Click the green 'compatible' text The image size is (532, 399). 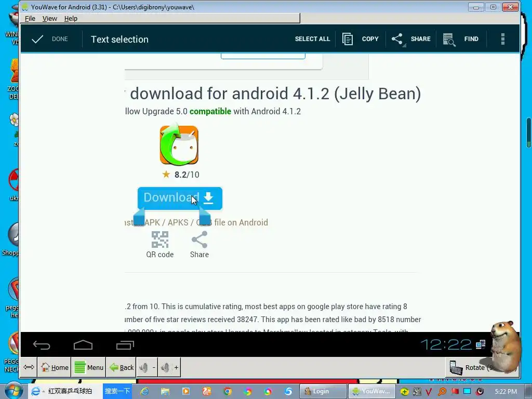point(210,111)
